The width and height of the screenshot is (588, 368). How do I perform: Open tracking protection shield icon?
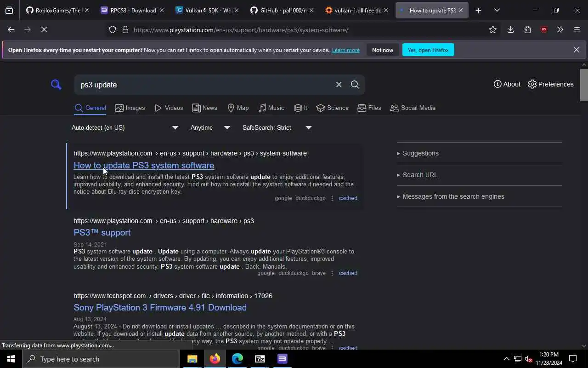pyautogui.click(x=113, y=30)
